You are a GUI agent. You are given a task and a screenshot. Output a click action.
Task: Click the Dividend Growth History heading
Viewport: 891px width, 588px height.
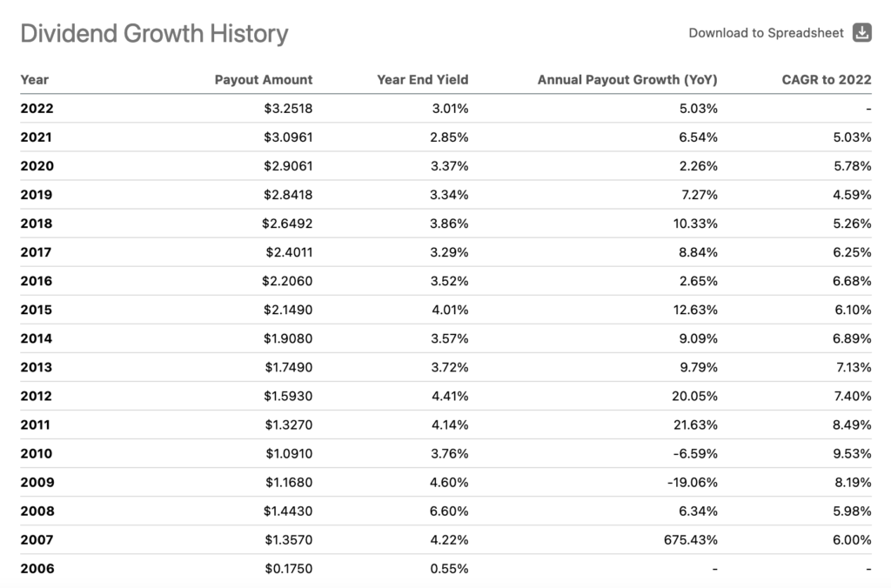154,34
